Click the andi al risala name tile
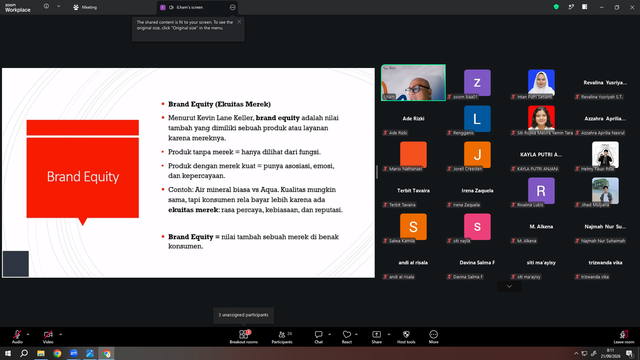Image resolution: width=640 pixels, height=360 pixels. 413,262
